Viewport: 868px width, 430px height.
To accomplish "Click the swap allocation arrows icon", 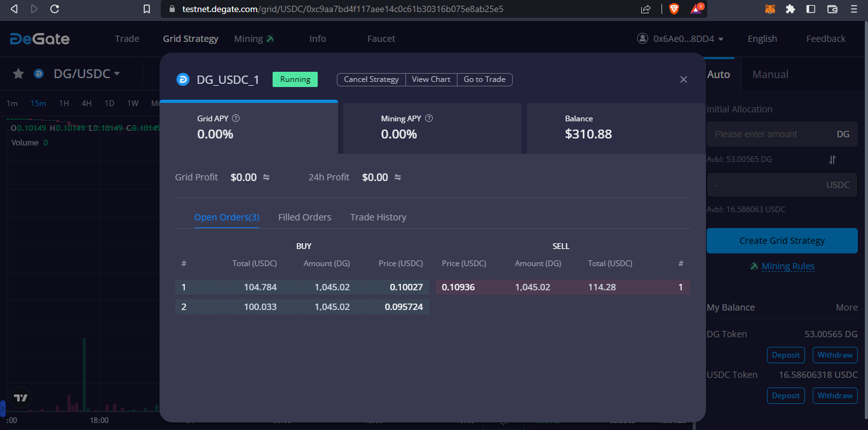I will coord(832,159).
